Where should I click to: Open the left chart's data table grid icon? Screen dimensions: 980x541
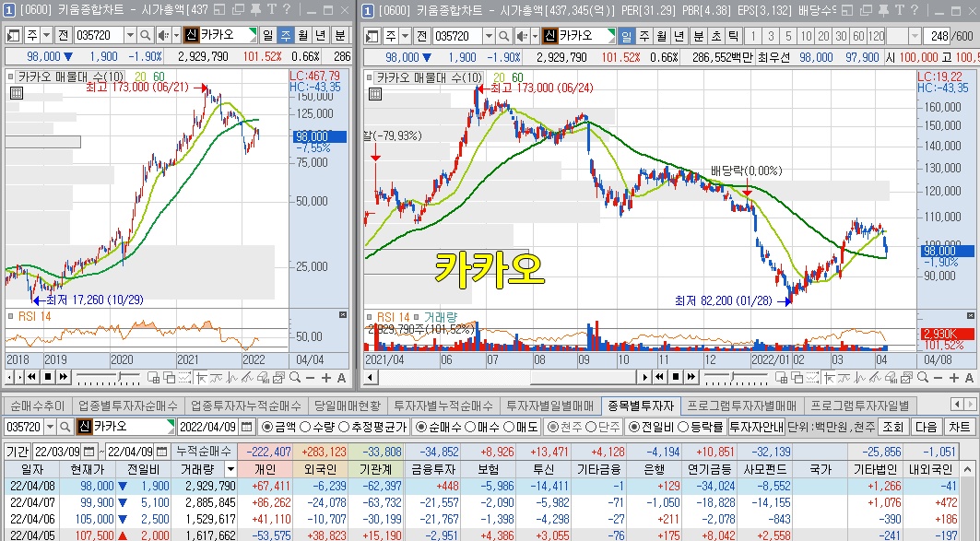(x=17, y=93)
